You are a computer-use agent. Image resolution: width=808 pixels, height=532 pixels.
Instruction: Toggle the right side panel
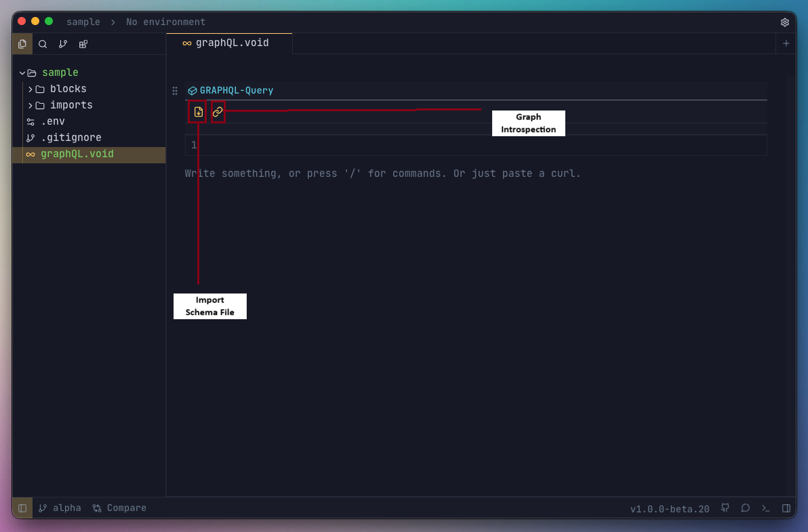[786, 508]
